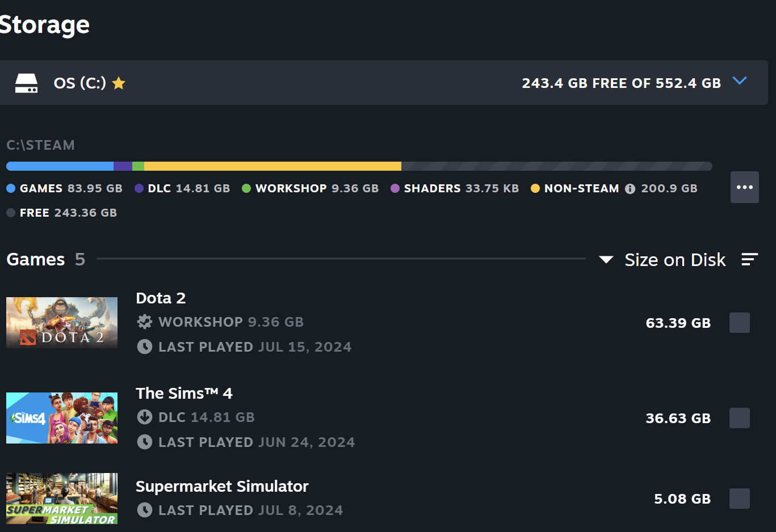The image size is (776, 532).
Task: Open the Dota 2 title link
Action: click(161, 298)
